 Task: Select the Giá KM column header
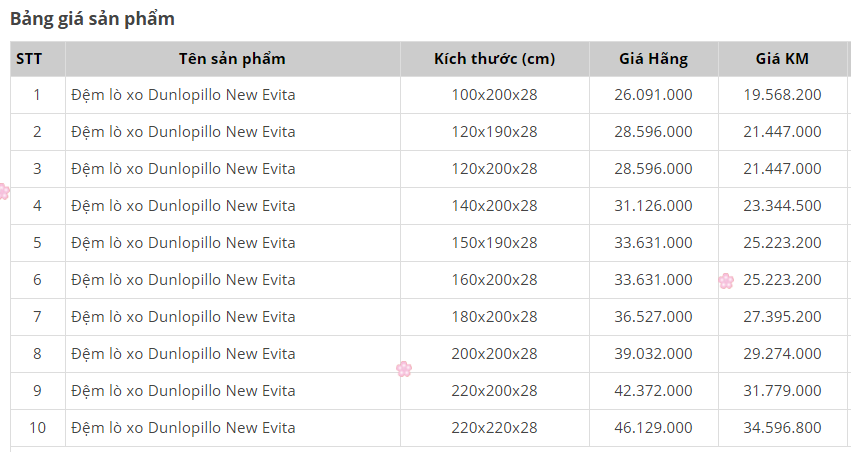pyautogui.click(x=782, y=59)
